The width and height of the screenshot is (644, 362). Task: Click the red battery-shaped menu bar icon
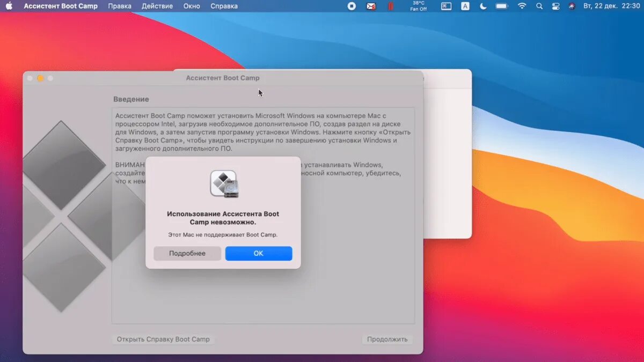[x=391, y=6]
